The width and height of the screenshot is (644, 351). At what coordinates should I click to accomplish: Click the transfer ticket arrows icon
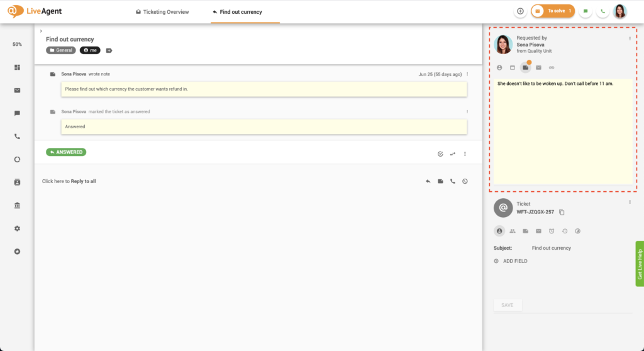452,153
